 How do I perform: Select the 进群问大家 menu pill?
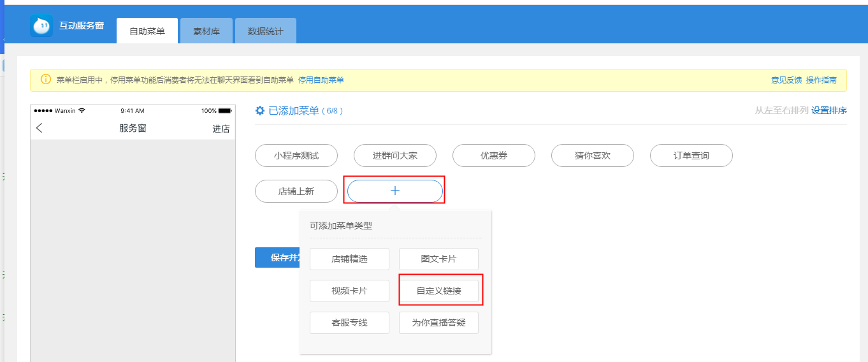(x=395, y=156)
